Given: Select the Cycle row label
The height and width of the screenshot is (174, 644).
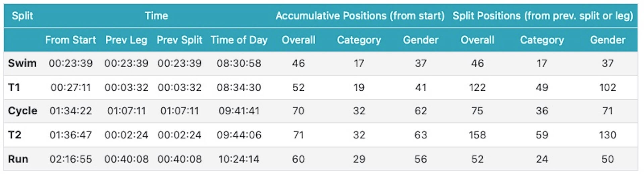Looking at the screenshot, I should [x=22, y=111].
